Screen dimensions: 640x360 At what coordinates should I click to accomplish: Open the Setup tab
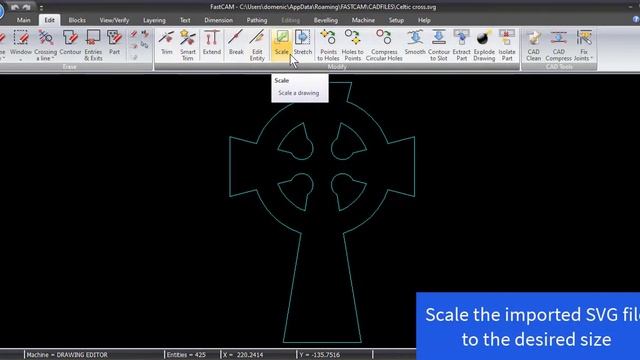point(396,20)
